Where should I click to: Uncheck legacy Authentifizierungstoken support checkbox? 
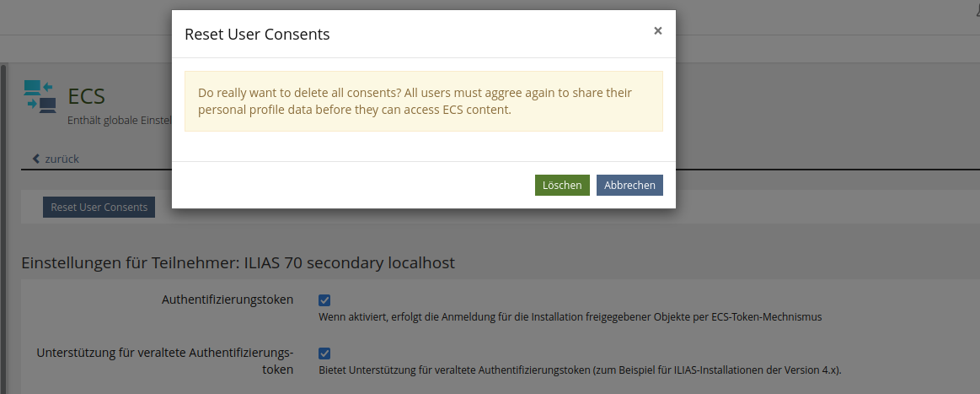click(324, 354)
